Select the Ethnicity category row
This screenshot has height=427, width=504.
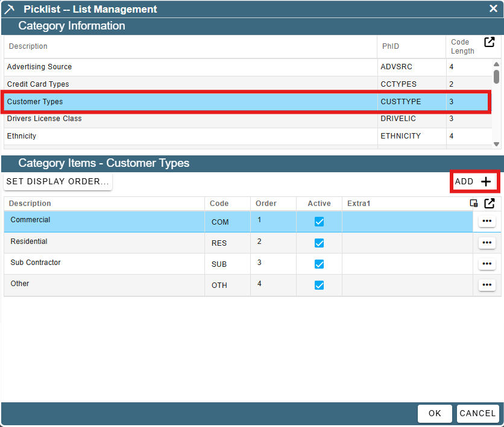click(x=248, y=136)
